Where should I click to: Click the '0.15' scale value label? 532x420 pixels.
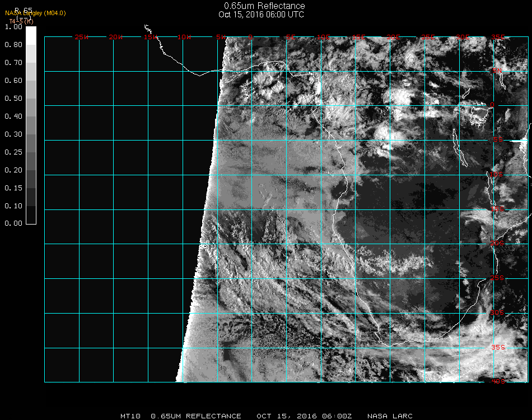click(13, 188)
